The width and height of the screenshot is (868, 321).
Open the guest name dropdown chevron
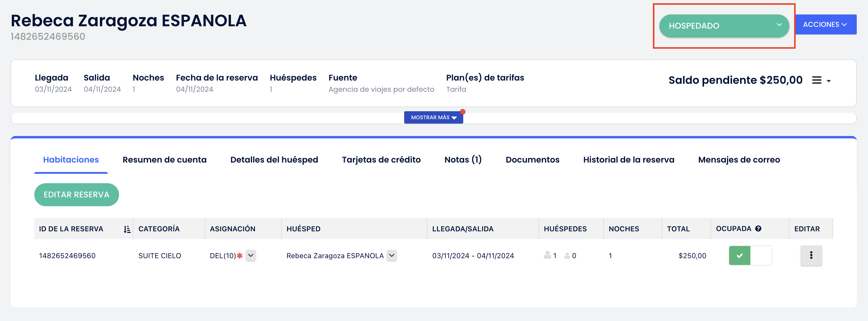(x=391, y=256)
